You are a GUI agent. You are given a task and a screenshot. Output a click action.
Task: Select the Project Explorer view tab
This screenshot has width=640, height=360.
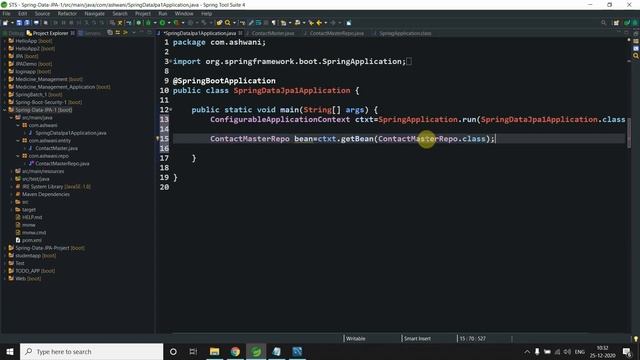50,33
